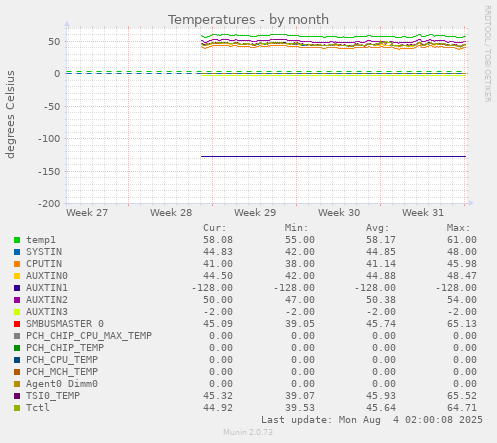Click Tctl max value 64.71
Viewport: 497px width, 443px height.
462,408
